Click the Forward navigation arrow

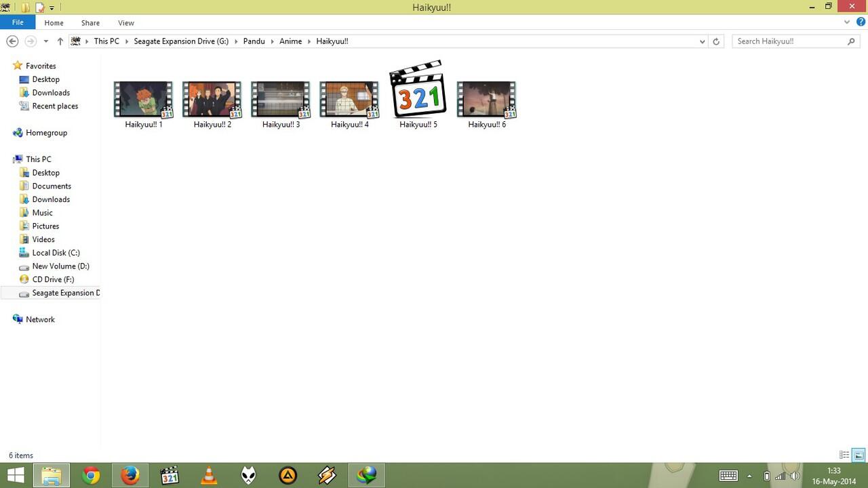tap(31, 41)
